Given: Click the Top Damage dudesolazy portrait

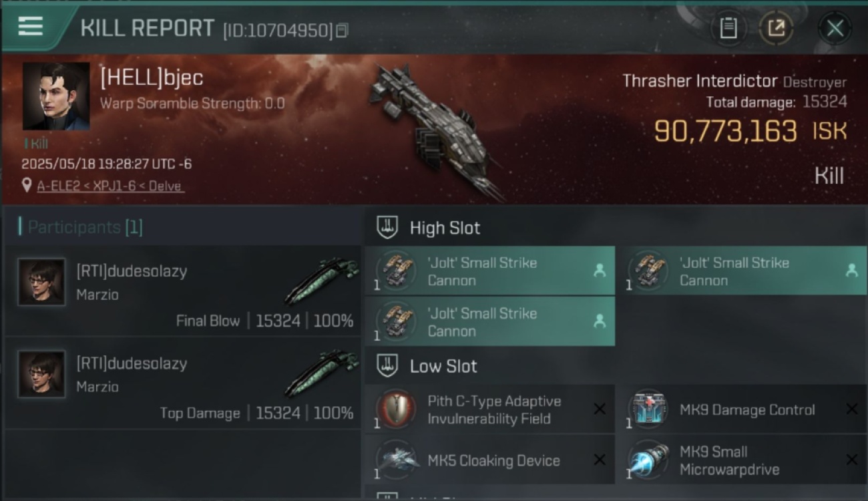Looking at the screenshot, I should pyautogui.click(x=41, y=374).
